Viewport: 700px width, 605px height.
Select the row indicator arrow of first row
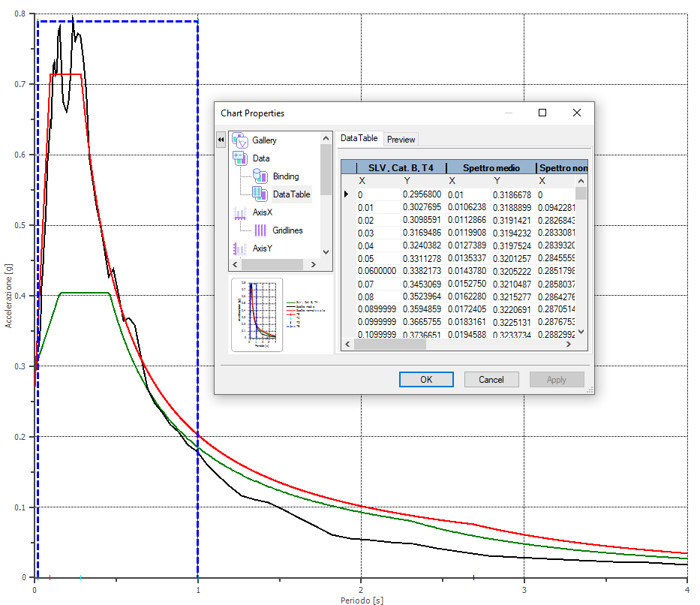[347, 194]
